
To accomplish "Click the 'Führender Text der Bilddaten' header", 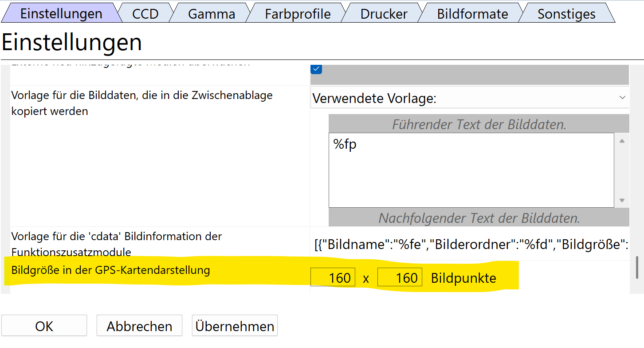I will coord(479,124).
